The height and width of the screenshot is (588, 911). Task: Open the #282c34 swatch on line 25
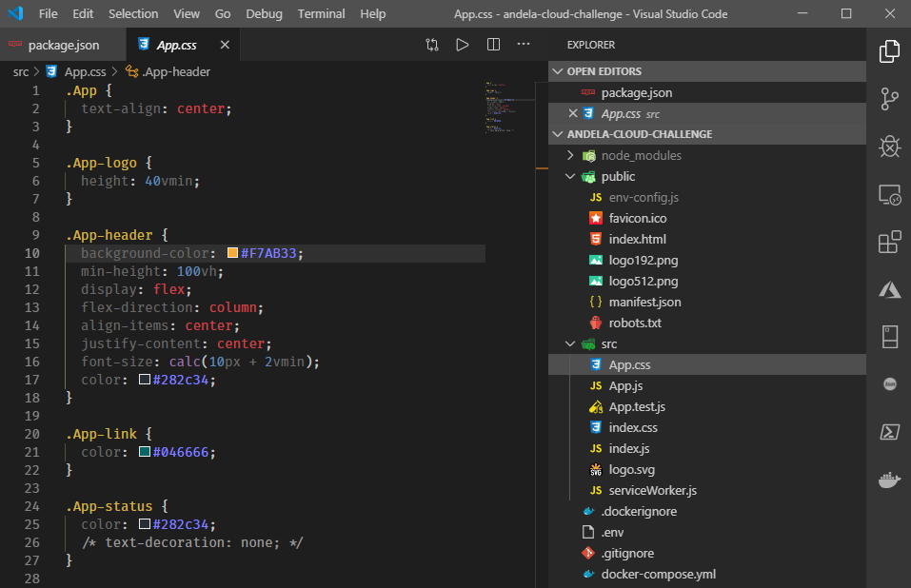click(145, 523)
